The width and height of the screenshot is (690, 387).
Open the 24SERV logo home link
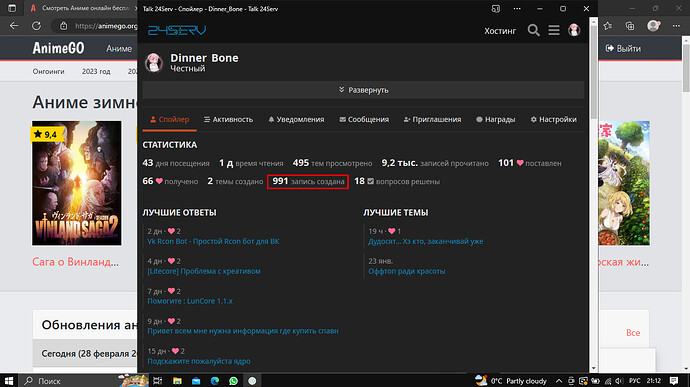click(177, 30)
